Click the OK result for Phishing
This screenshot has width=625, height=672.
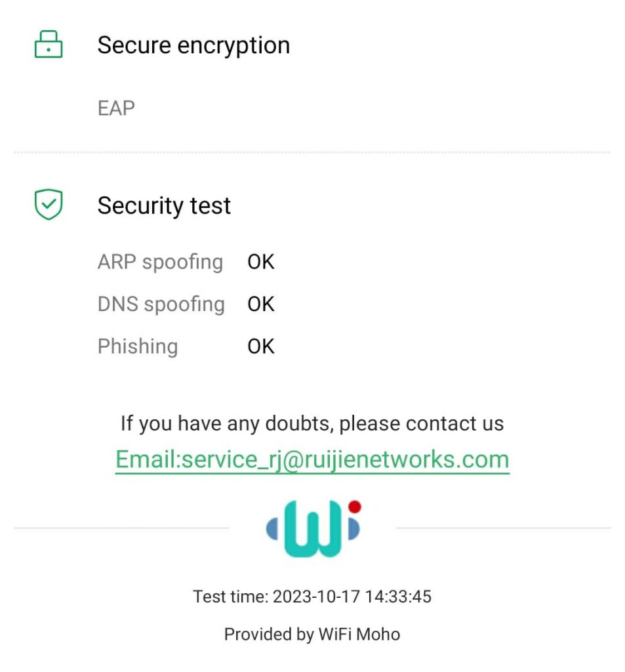pos(260,346)
